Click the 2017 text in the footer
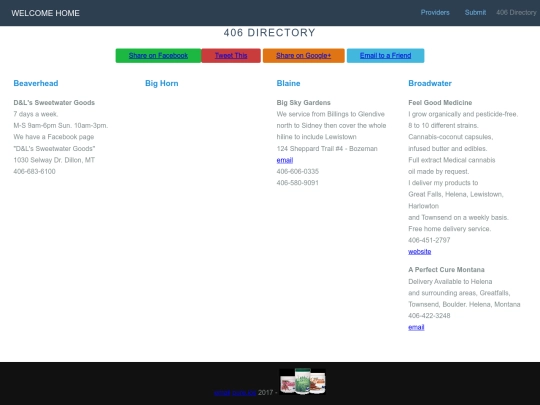Image resolution: width=540 pixels, height=405 pixels. pos(265,393)
